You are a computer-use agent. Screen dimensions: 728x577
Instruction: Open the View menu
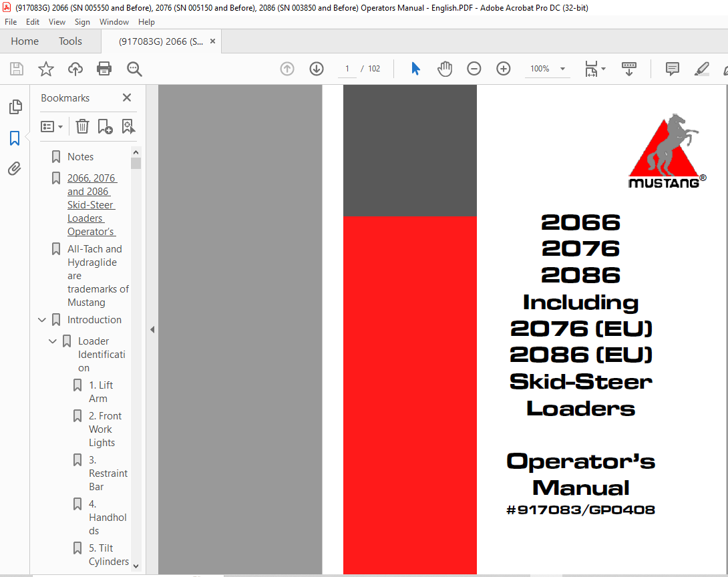coord(57,22)
